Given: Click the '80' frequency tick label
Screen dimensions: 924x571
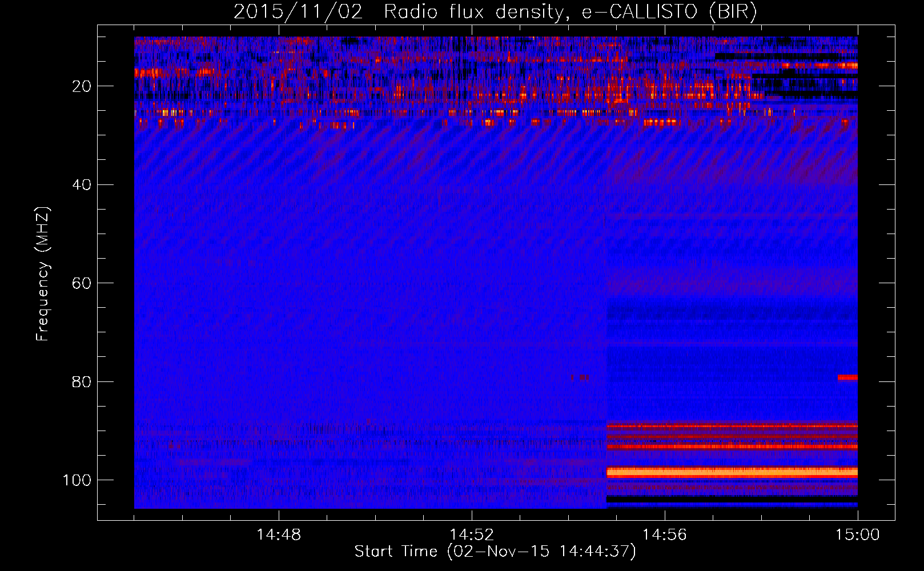Looking at the screenshot, I should pyautogui.click(x=82, y=381).
